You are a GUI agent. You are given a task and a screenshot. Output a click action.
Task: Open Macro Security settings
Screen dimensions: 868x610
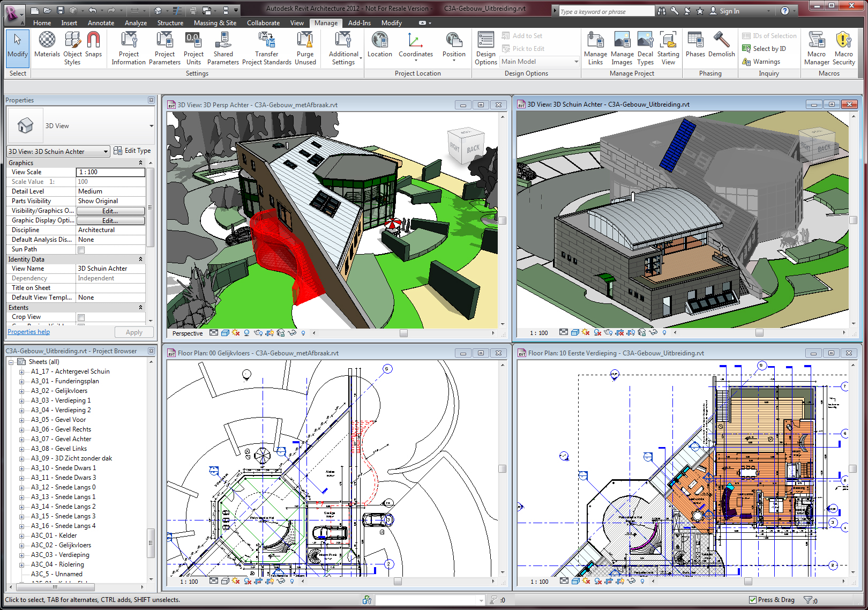[844, 48]
